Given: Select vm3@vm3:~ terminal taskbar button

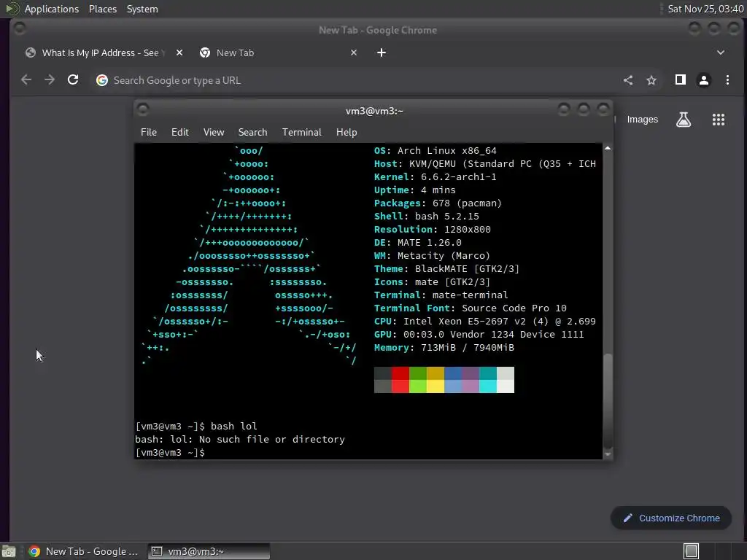Looking at the screenshot, I should [x=209, y=551].
